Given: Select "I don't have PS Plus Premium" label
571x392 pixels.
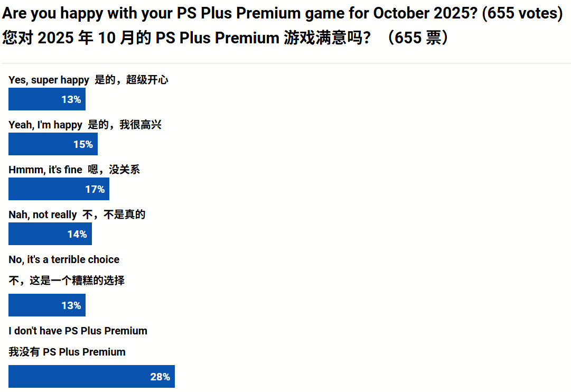Looking at the screenshot, I should click(x=78, y=331).
